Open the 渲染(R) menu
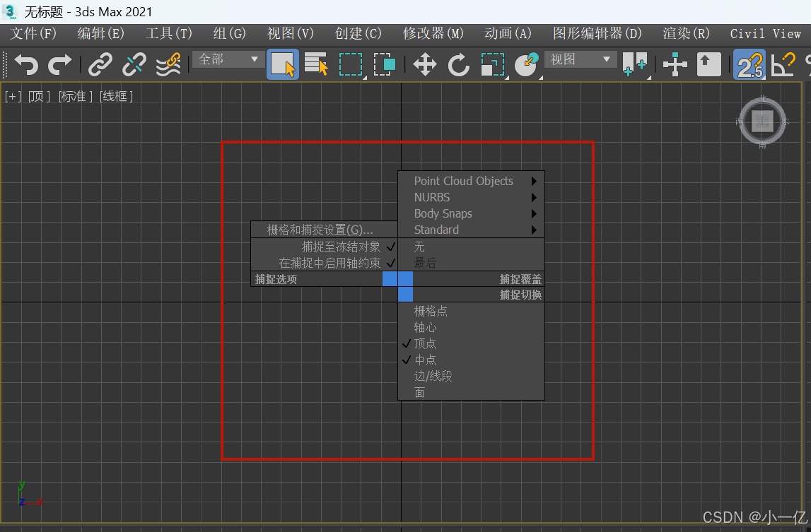Screen dimensions: 811x532 [x=687, y=34]
